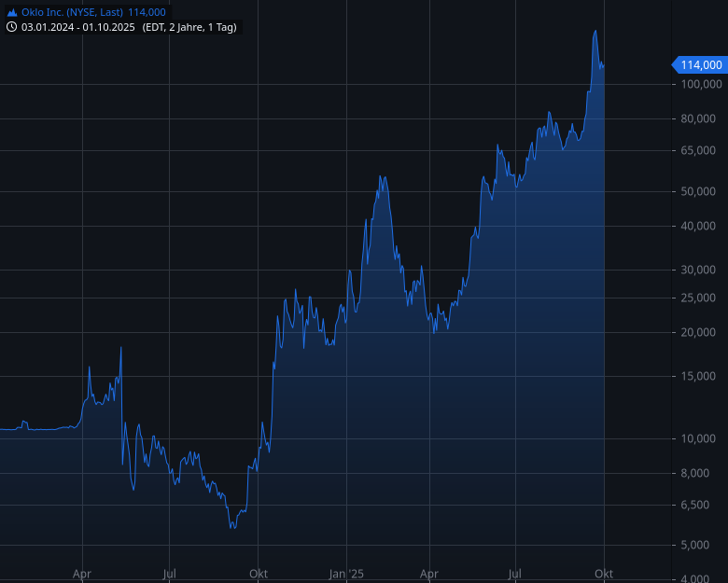Open the 03.01.2024 - 01.10.2025 date range

pyautogui.click(x=78, y=27)
